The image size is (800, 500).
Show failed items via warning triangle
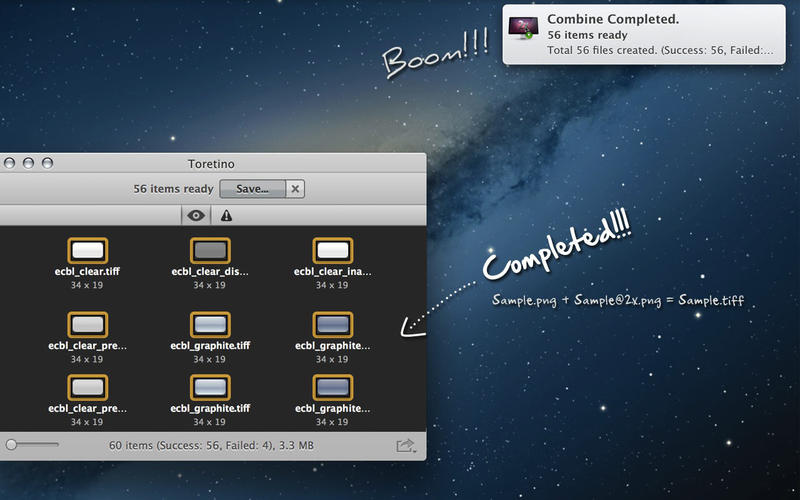[226, 216]
